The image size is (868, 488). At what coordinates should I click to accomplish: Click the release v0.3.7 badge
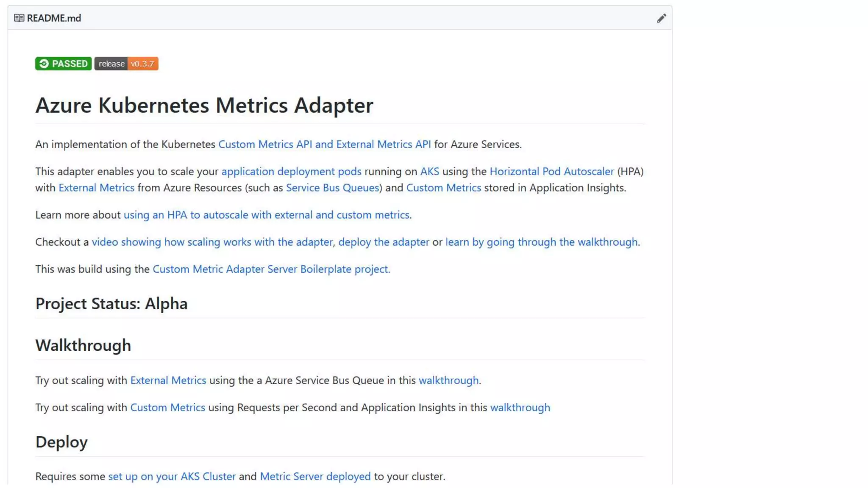[x=126, y=64]
